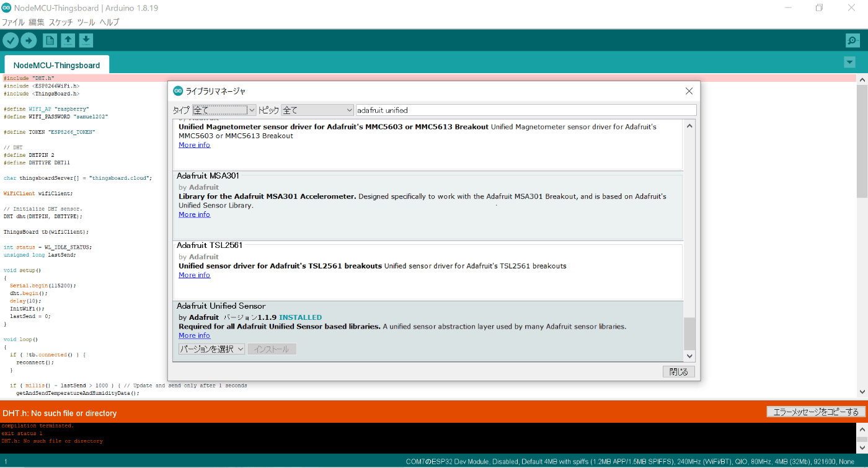
Task: Expand the タイプ filter dropdown
Action: coord(224,110)
